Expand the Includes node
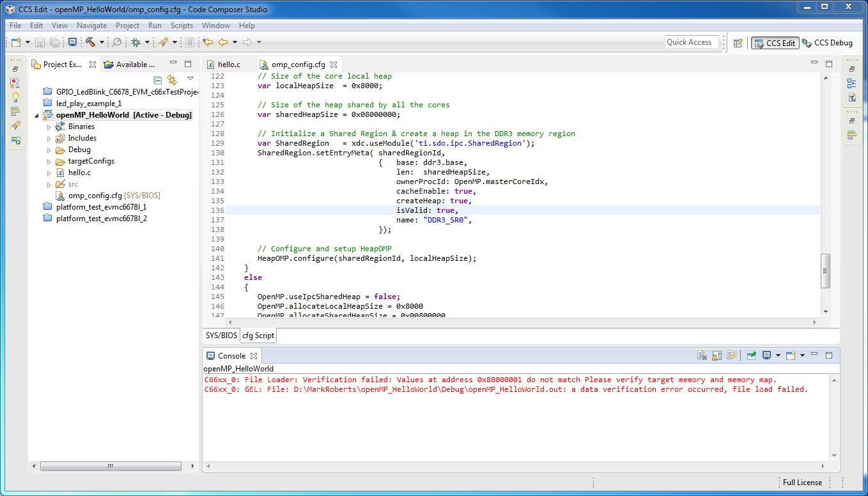The image size is (868, 496). [x=49, y=138]
